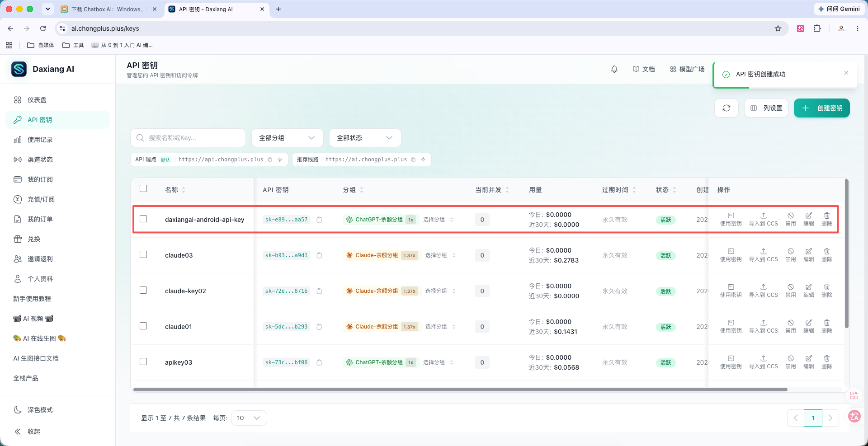Open the 全部状态 status filter dropdown
Screen dimensions: 868x446
click(x=365, y=138)
